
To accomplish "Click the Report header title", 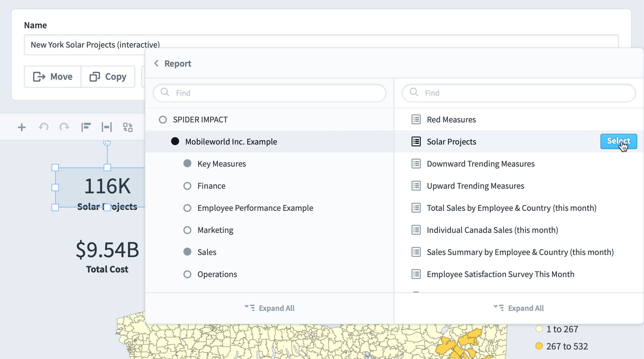I will point(178,64).
